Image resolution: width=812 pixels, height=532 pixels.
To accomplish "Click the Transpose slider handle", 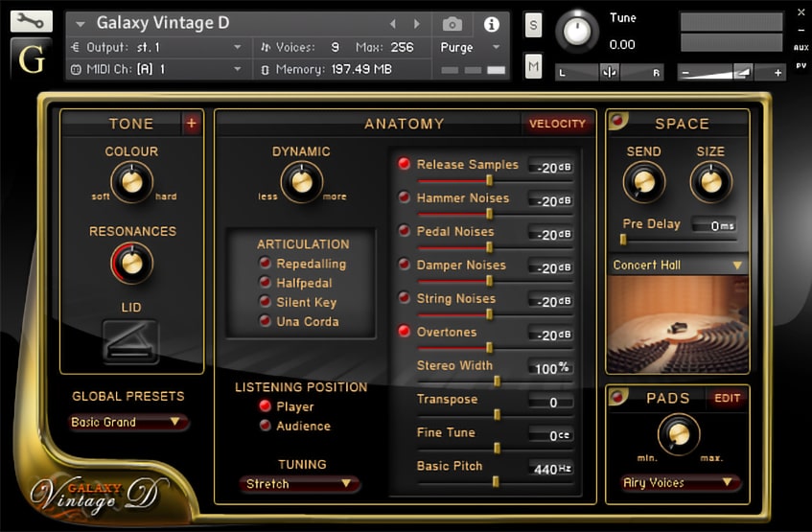I will point(497,415).
